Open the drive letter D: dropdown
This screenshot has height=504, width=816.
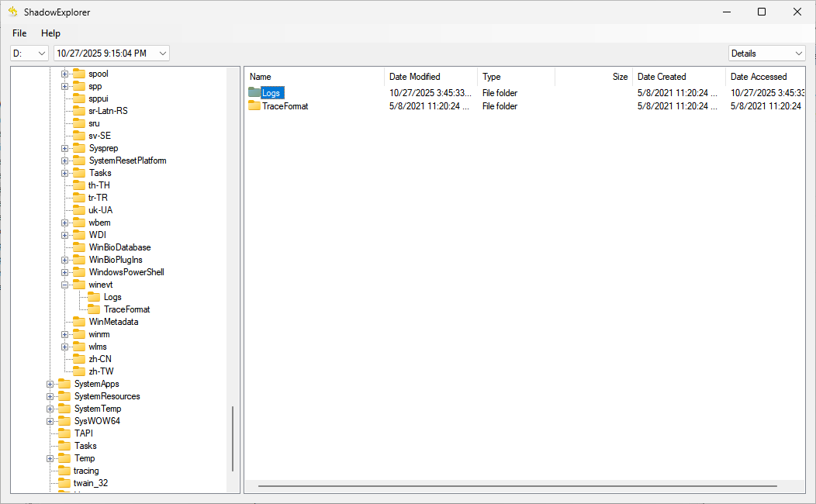click(29, 54)
